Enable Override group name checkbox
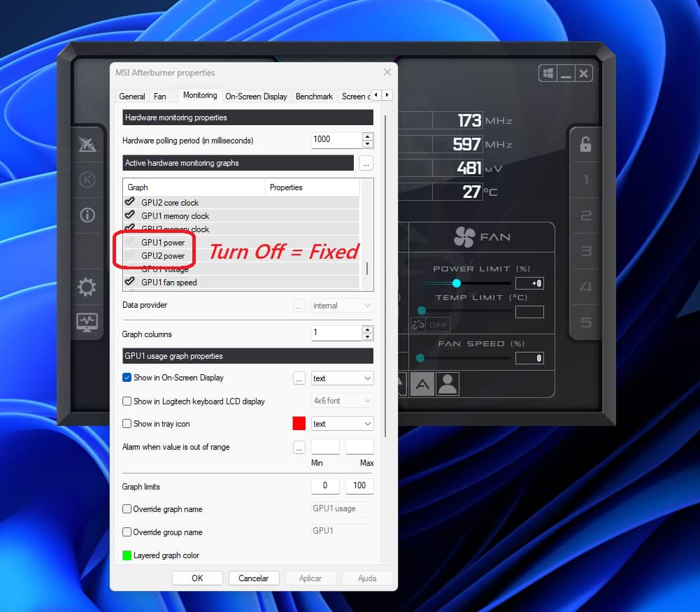The height and width of the screenshot is (612, 700). [x=127, y=532]
